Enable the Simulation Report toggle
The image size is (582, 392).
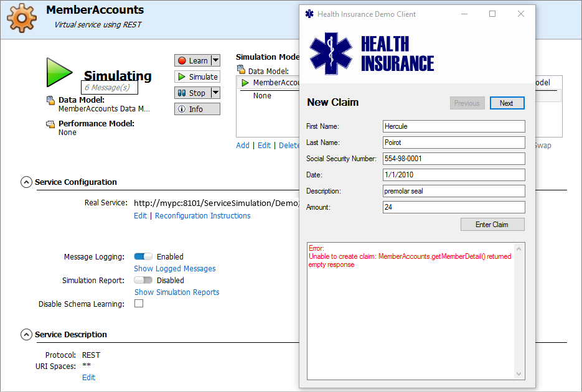pyautogui.click(x=143, y=280)
